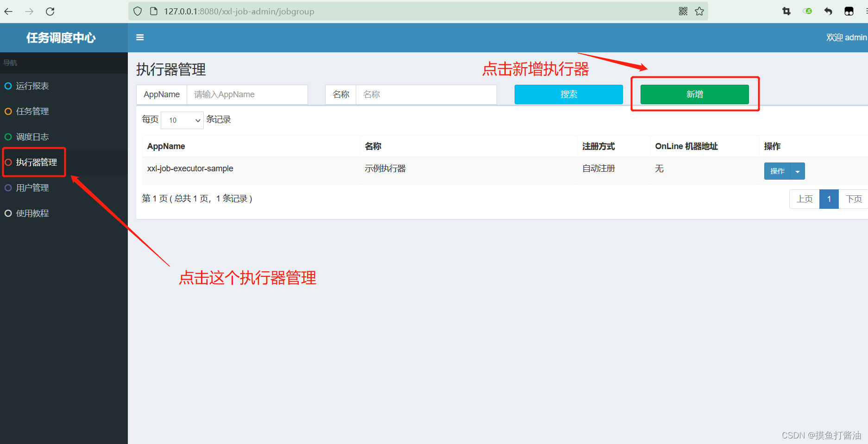
Task: Open the green JS extension icon
Action: click(808, 12)
